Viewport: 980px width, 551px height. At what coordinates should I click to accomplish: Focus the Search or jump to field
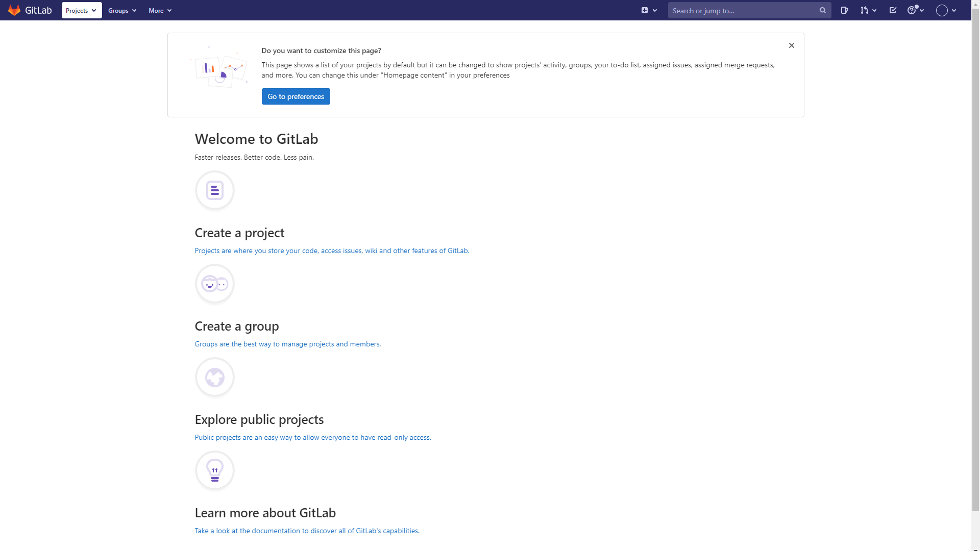point(749,10)
